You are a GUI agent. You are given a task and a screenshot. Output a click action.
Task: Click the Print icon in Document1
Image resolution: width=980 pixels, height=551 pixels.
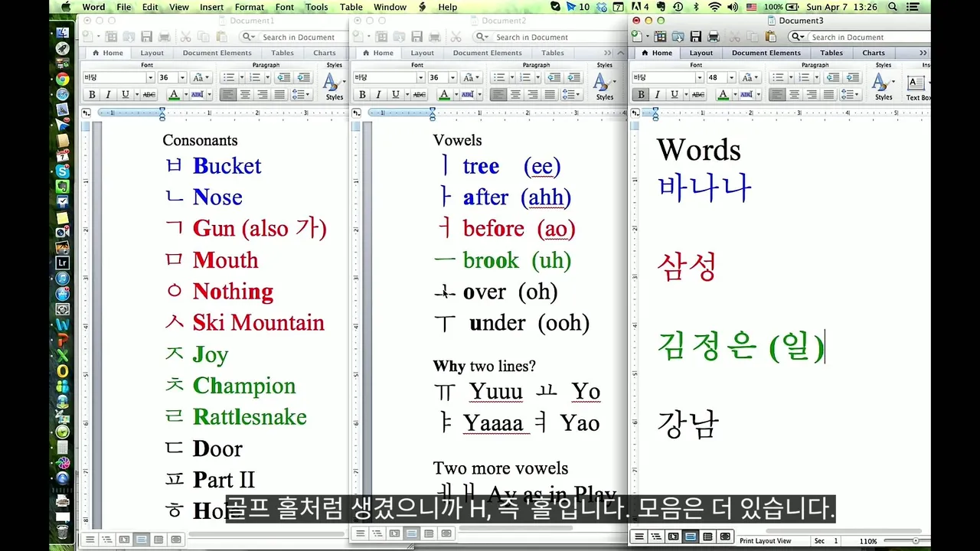[165, 37]
